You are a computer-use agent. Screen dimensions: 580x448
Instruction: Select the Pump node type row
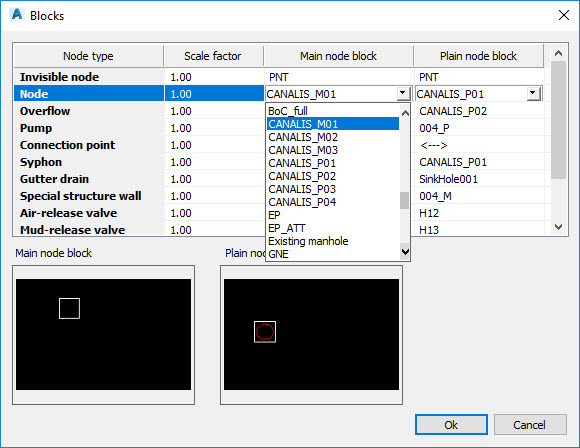coord(89,128)
